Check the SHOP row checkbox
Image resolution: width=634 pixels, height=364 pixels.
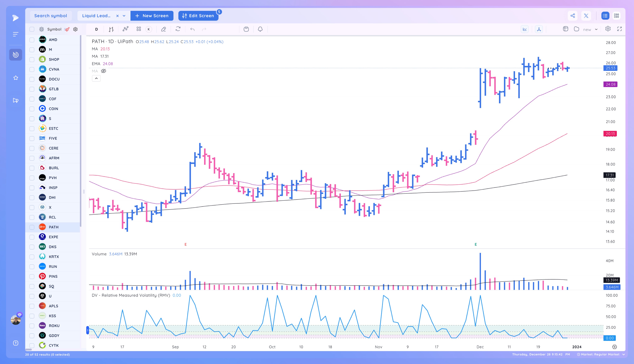click(x=32, y=60)
